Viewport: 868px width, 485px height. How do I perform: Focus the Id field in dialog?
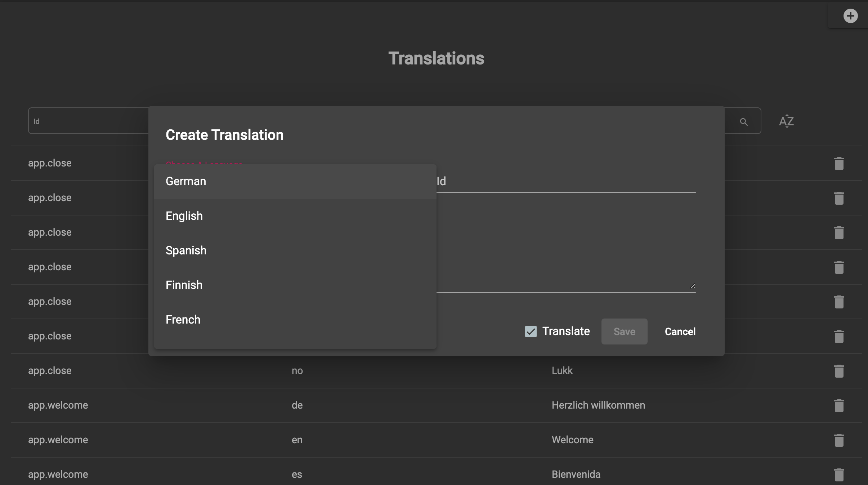click(565, 181)
